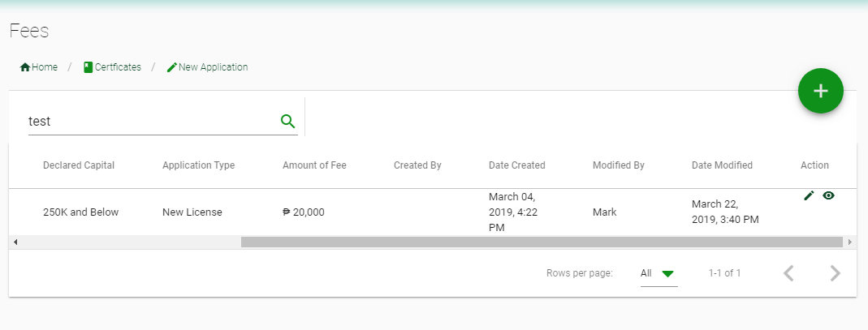Select the New License cell
The image size is (868, 330).
[x=192, y=212]
